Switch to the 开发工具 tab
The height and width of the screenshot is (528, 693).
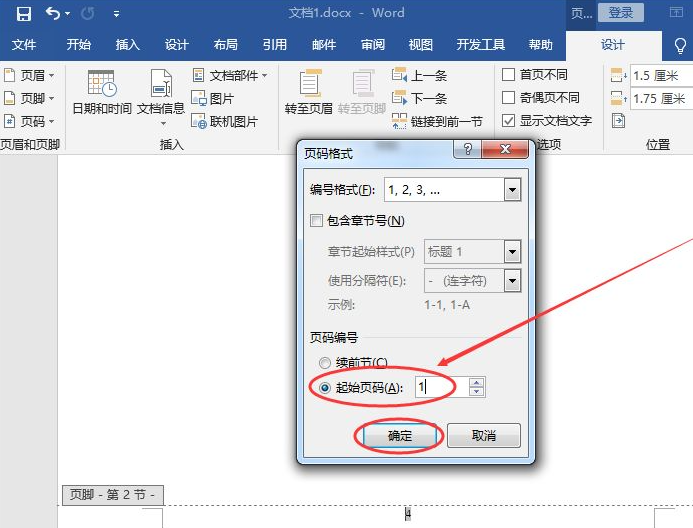[x=480, y=45]
